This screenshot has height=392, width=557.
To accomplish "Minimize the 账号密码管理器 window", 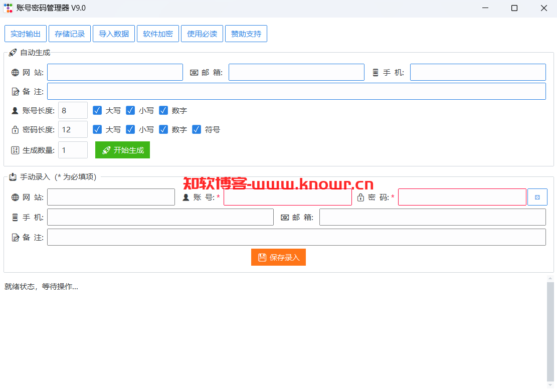I will (x=485, y=8).
